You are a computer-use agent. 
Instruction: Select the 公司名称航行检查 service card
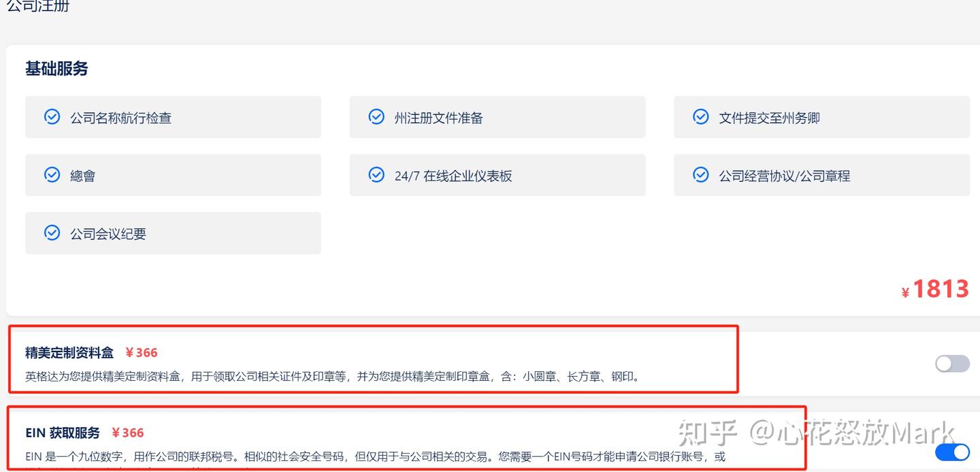tap(173, 116)
